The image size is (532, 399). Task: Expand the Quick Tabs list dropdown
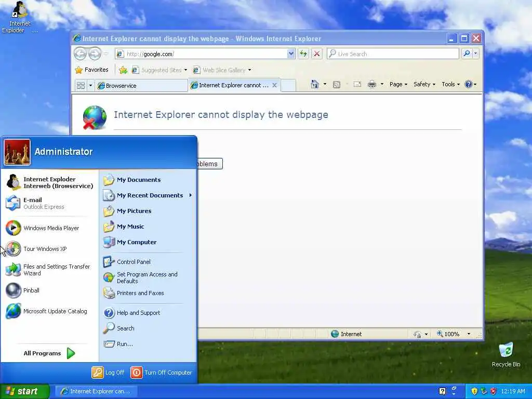pyautogui.click(x=90, y=85)
